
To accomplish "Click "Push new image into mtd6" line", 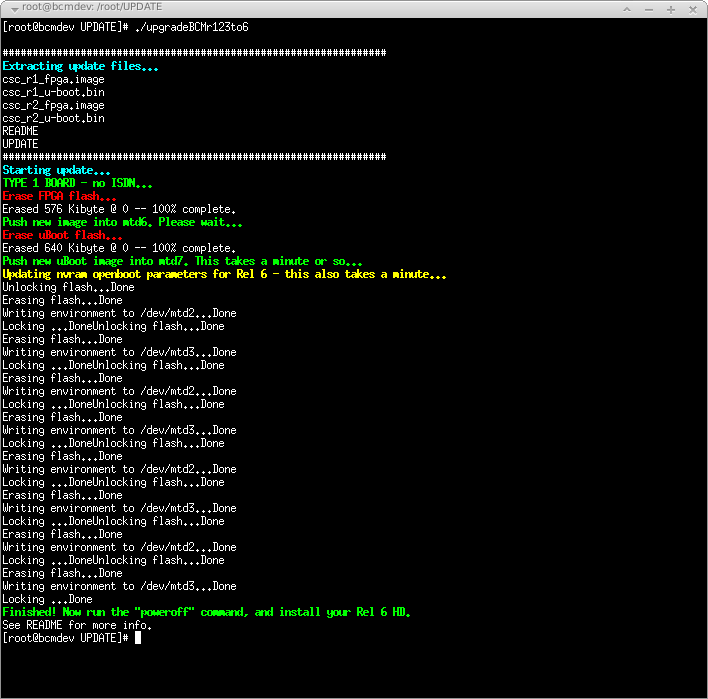I will click(128, 222).
